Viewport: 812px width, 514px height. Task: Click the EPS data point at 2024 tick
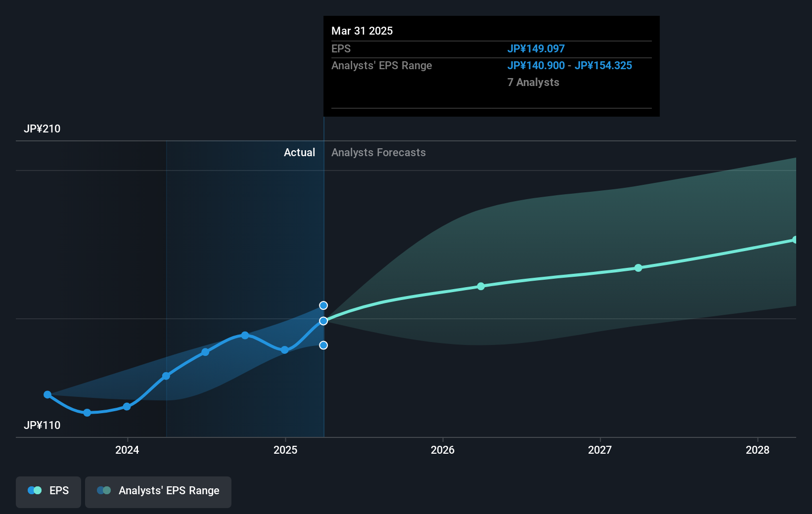[127, 406]
